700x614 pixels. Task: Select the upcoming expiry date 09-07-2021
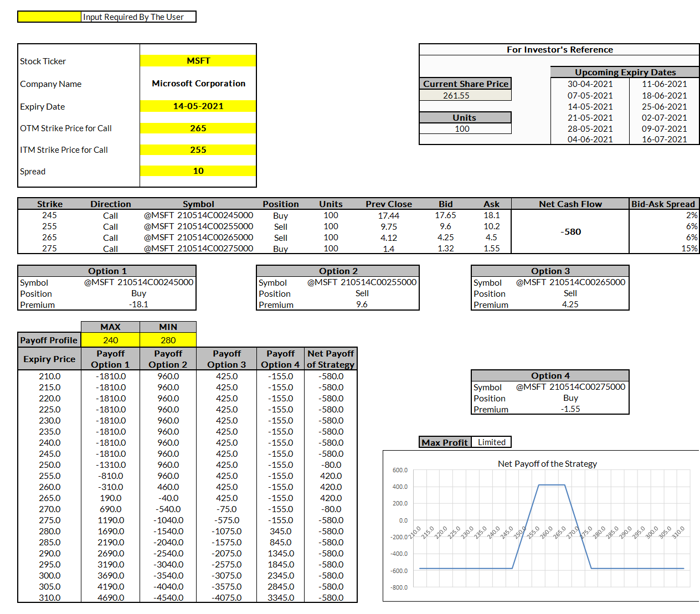pos(665,129)
